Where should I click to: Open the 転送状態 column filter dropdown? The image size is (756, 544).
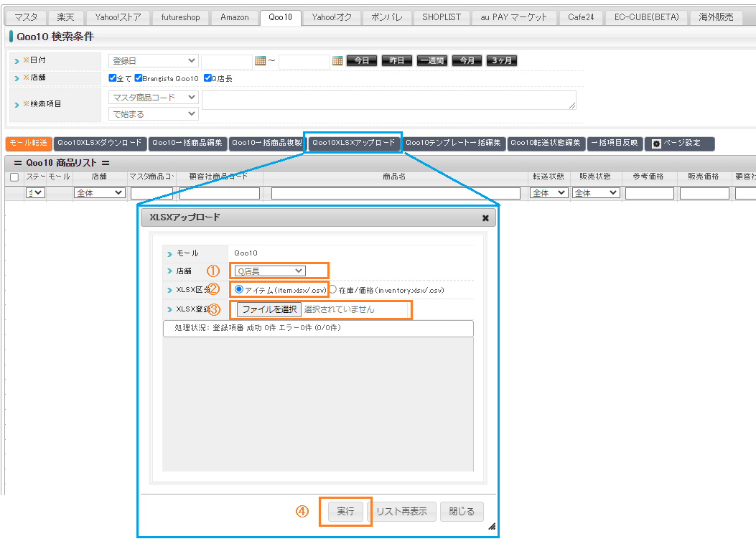549,193
